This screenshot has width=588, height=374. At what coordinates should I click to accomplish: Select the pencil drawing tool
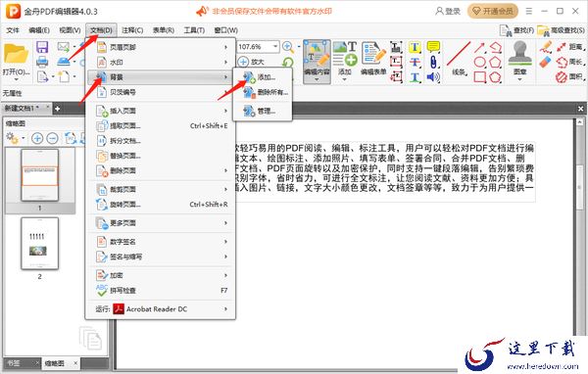(545, 47)
